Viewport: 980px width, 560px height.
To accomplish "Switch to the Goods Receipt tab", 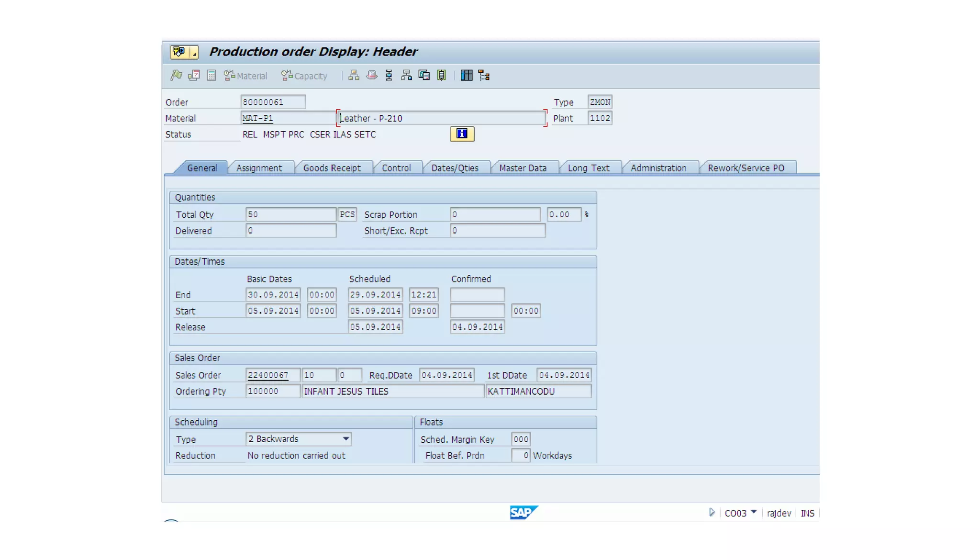I will (x=332, y=168).
